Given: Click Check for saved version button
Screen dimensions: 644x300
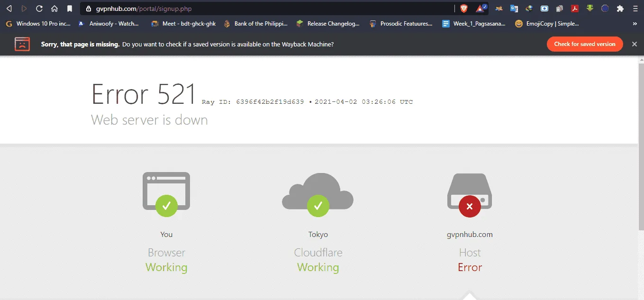Looking at the screenshot, I should pos(585,44).
